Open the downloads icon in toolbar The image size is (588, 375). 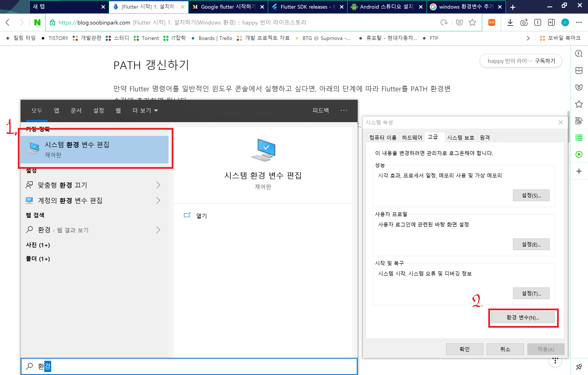click(x=510, y=23)
